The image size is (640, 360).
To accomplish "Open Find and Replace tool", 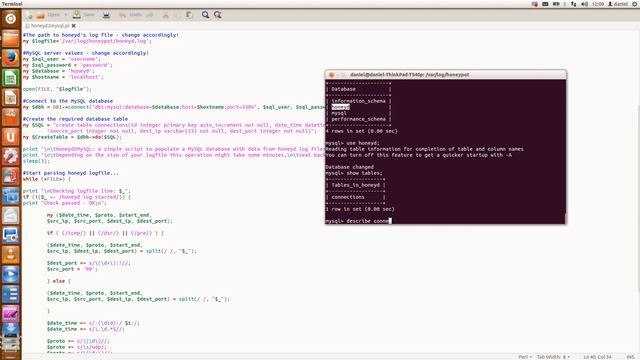I will (x=218, y=15).
